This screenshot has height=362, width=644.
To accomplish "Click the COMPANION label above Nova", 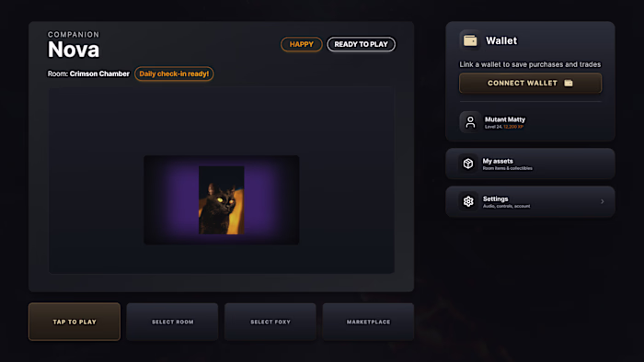I will (x=74, y=34).
